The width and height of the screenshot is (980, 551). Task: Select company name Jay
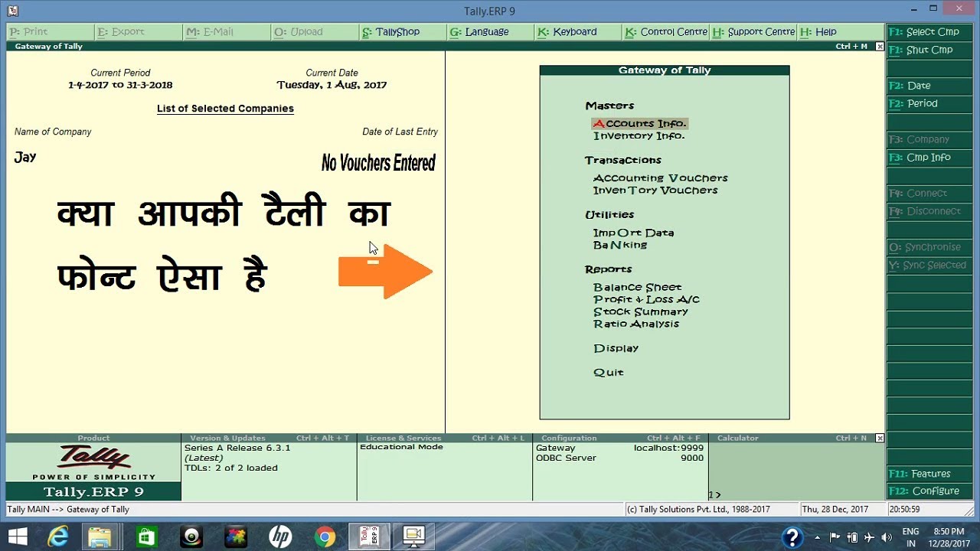pos(25,157)
